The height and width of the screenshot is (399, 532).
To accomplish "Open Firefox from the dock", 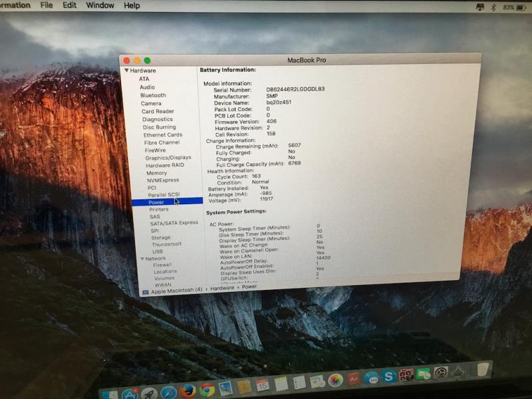I will pos(187,390).
